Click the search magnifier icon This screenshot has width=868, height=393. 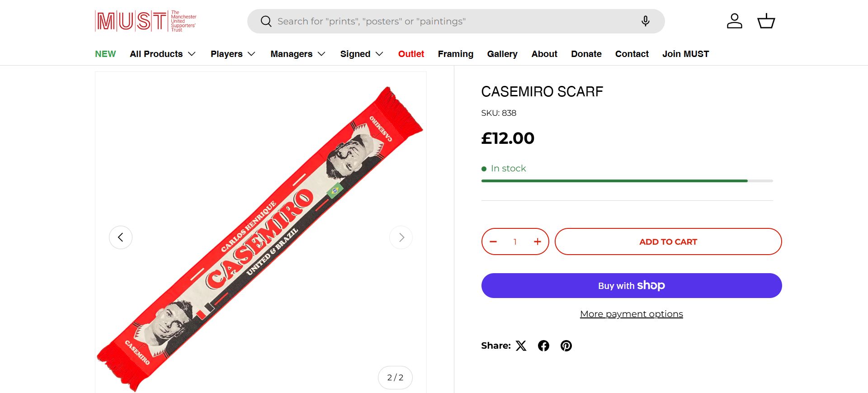(266, 21)
